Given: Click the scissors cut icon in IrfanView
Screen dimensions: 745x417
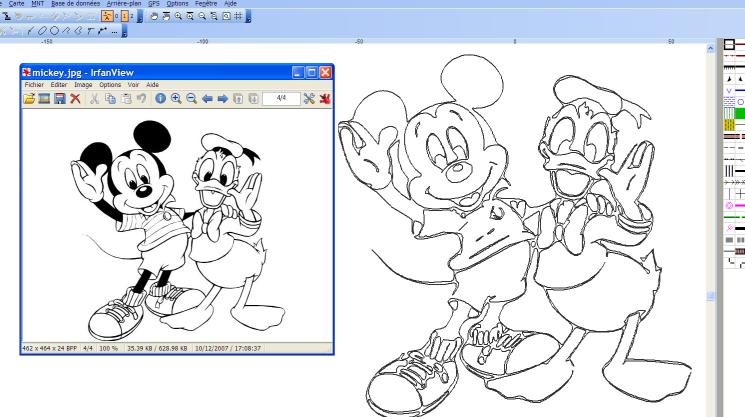Looking at the screenshot, I should click(x=94, y=98).
